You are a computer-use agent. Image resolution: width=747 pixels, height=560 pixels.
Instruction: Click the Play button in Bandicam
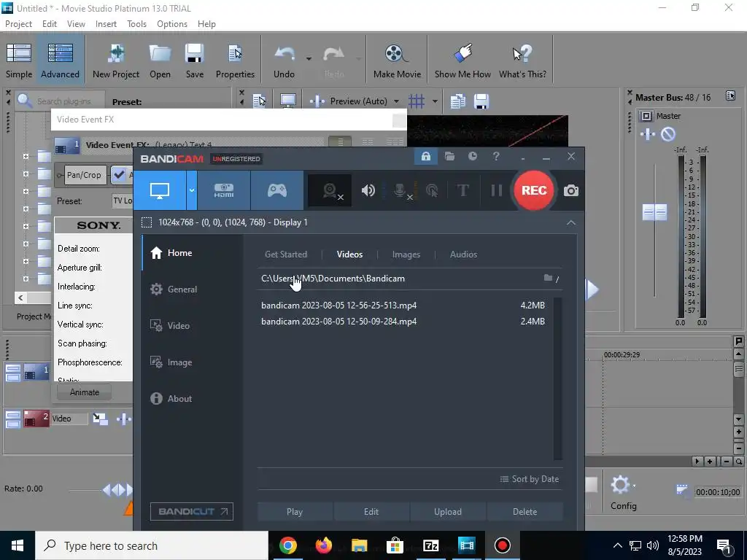pos(295,511)
